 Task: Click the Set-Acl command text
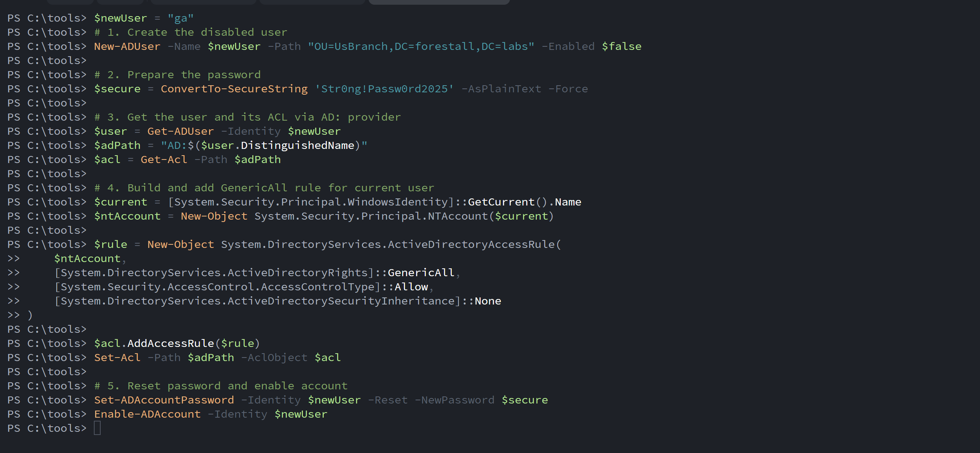[x=117, y=358]
